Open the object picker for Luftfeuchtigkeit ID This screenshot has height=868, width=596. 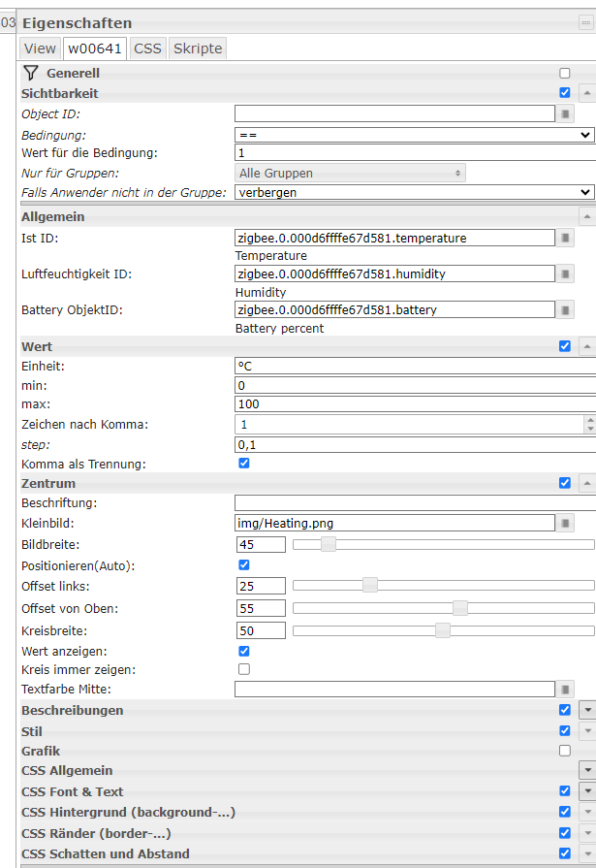(x=565, y=274)
